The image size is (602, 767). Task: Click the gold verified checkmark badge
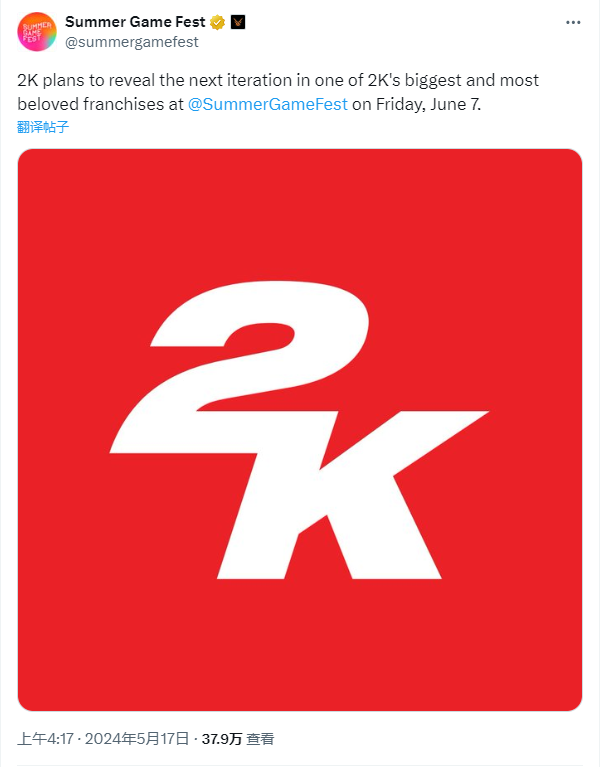click(x=216, y=23)
